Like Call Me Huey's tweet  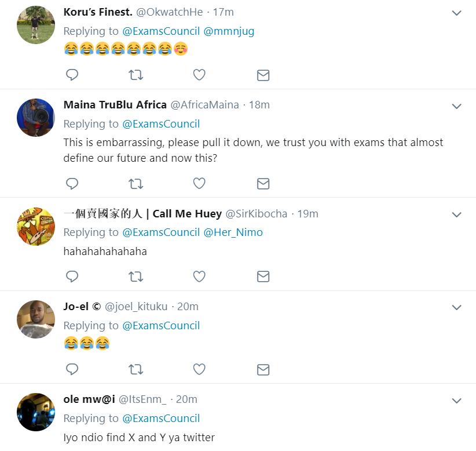point(199,277)
